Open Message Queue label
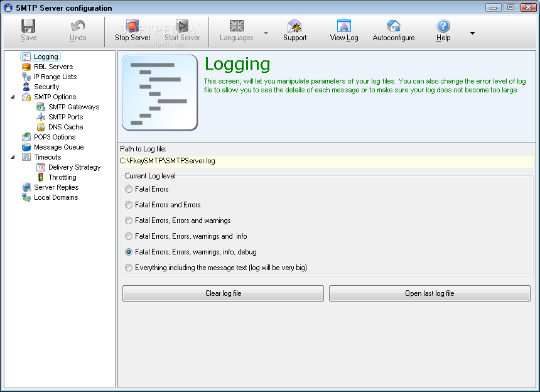The image size is (540, 392). (x=59, y=147)
